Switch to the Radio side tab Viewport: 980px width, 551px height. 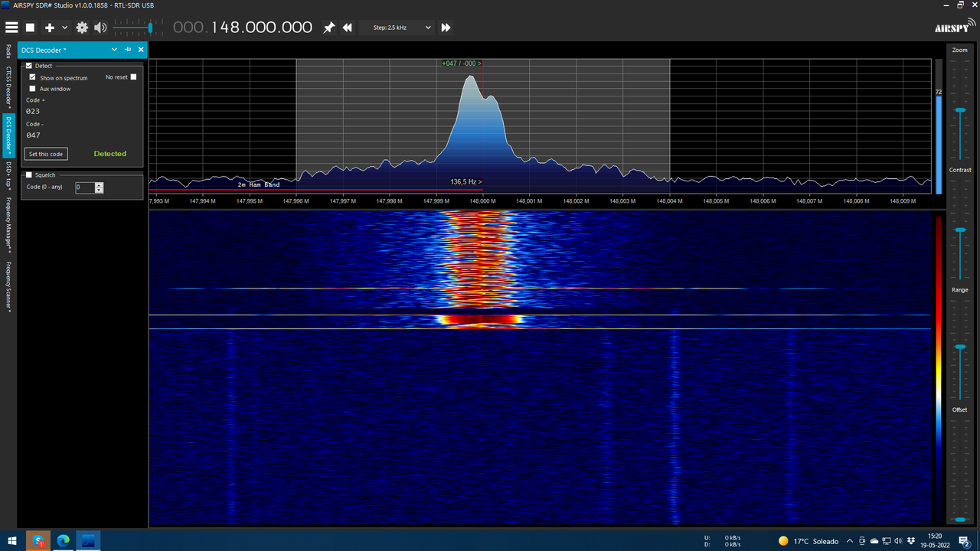pos(8,51)
